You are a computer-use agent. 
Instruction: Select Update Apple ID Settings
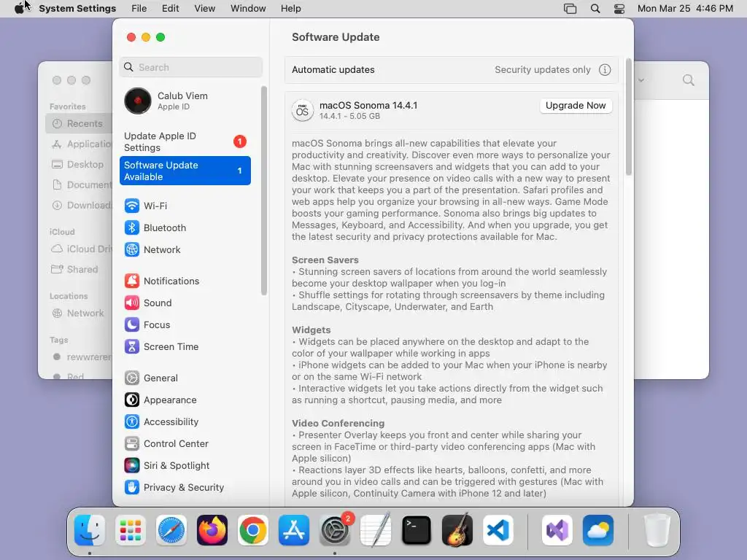[x=185, y=142]
